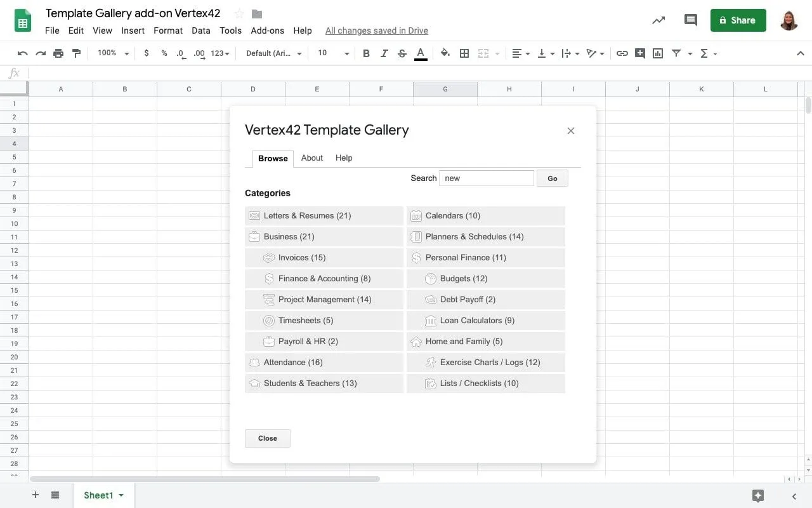Image resolution: width=812 pixels, height=508 pixels.
Task: Open the text rotation dropdown
Action: (595, 53)
